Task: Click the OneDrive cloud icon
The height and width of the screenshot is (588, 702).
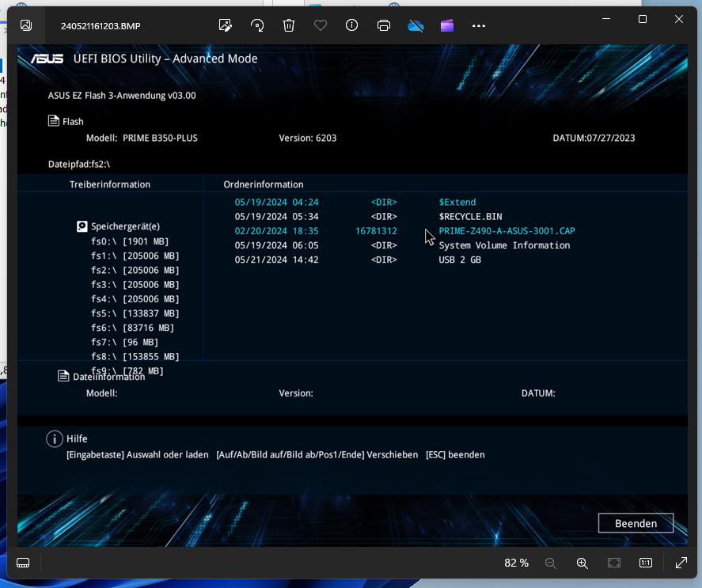Action: (x=416, y=26)
